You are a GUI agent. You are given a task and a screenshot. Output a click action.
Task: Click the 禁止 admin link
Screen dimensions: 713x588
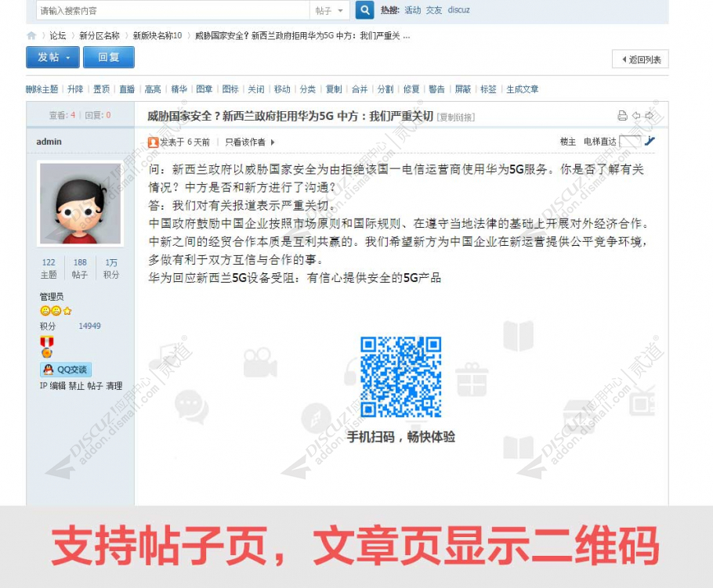(77, 386)
